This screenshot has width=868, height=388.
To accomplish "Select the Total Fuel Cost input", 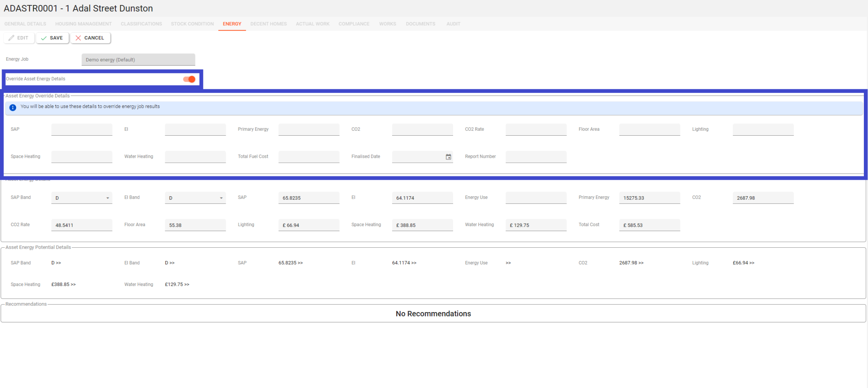I will coord(309,157).
